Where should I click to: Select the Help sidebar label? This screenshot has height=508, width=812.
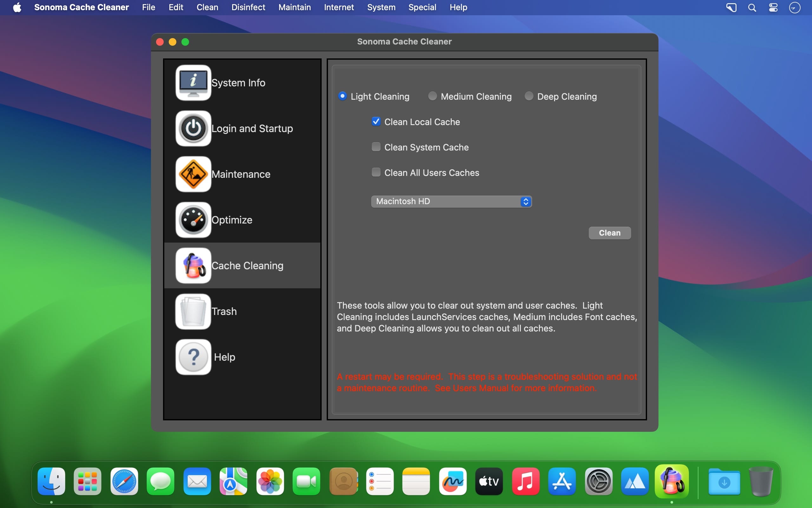pos(225,357)
